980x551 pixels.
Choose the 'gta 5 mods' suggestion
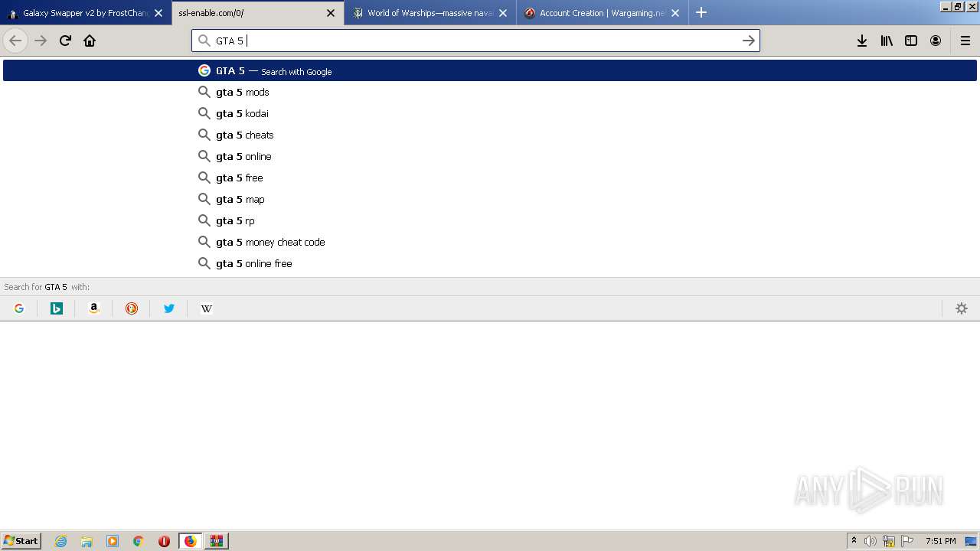coord(490,92)
